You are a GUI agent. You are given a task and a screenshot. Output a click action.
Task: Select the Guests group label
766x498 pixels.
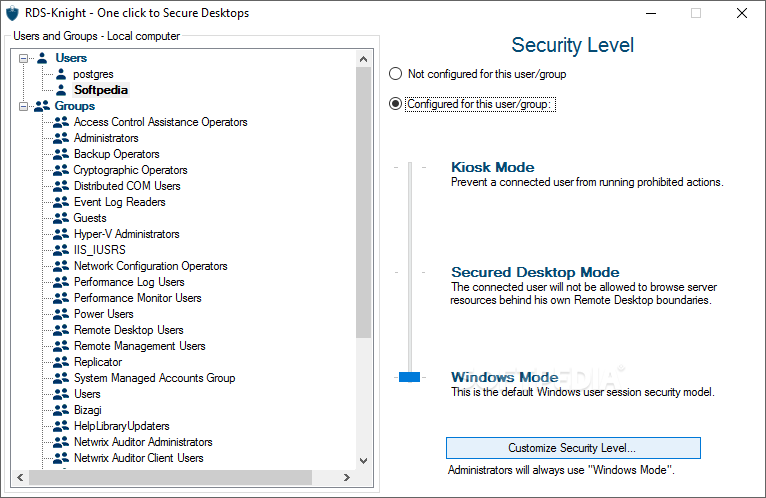90,218
